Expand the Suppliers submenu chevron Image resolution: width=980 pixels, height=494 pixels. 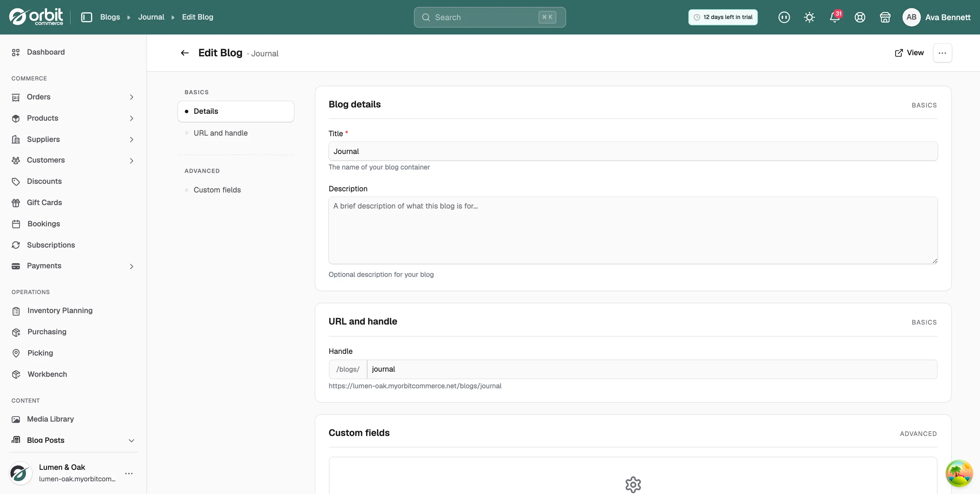pyautogui.click(x=131, y=139)
